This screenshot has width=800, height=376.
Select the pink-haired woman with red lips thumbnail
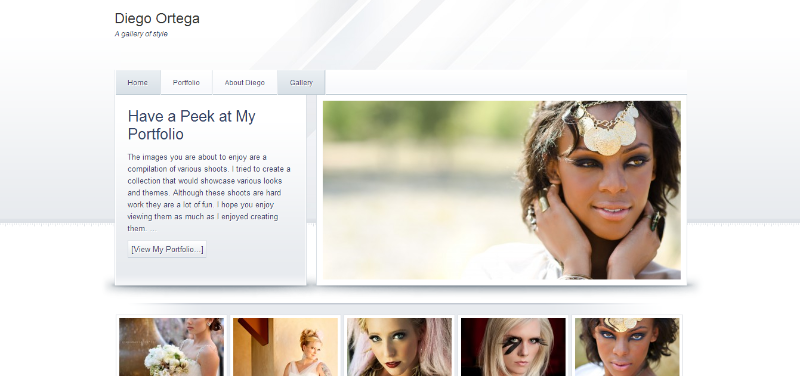pos(399,347)
